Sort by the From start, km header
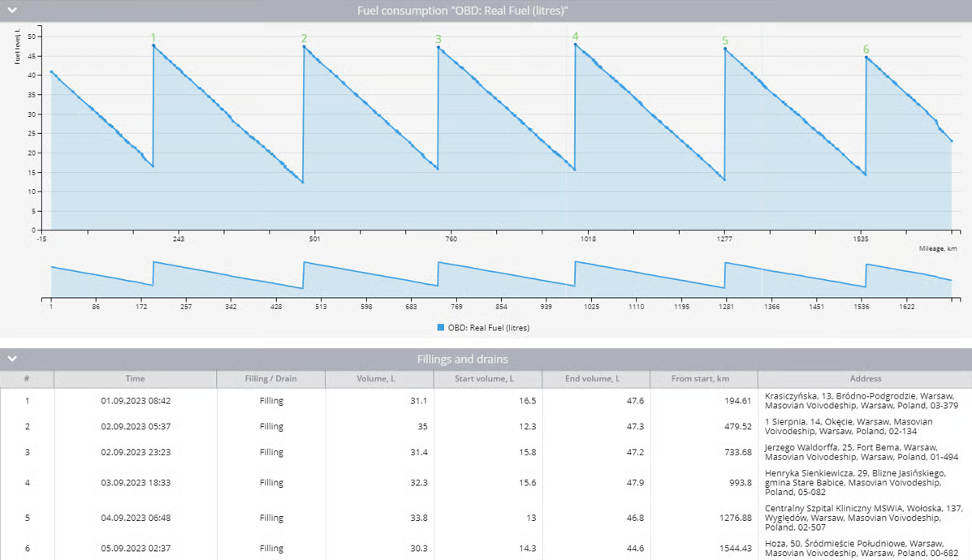 click(x=703, y=378)
